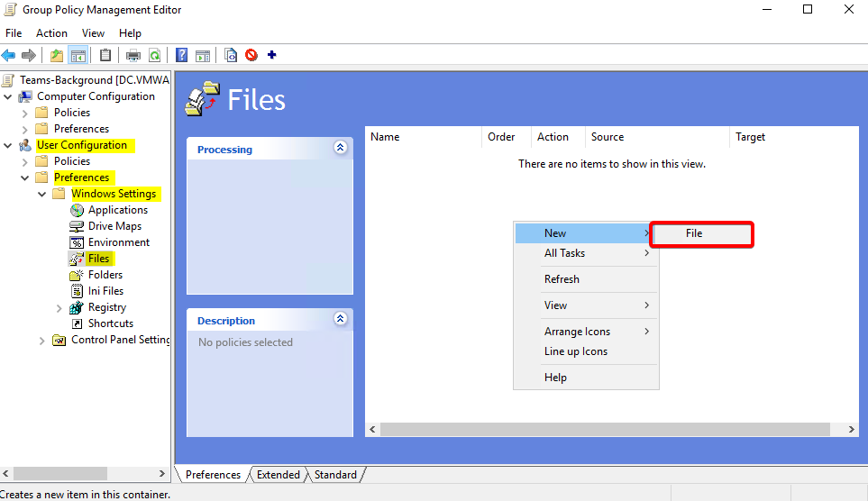The height and width of the screenshot is (501, 868).
Task: Click the red Disable item toolbar icon
Action: (x=251, y=55)
